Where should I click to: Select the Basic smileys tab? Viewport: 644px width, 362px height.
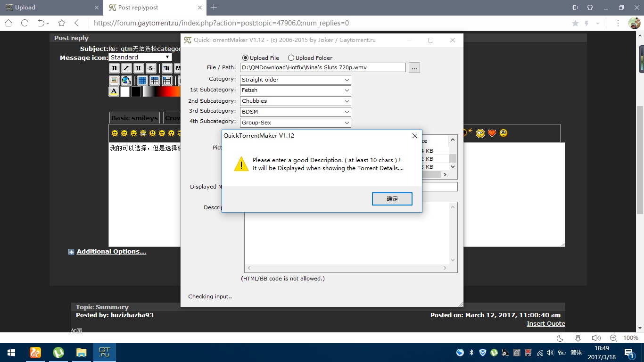[x=134, y=118]
